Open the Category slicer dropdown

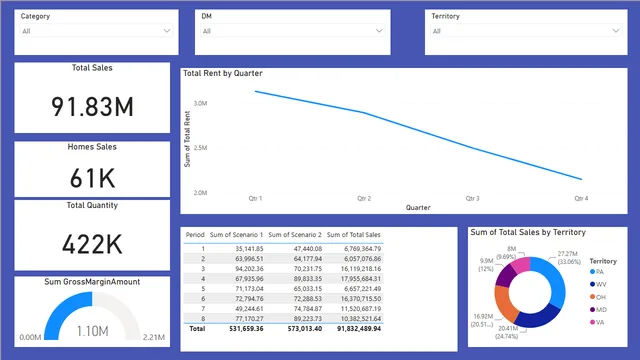(96, 31)
